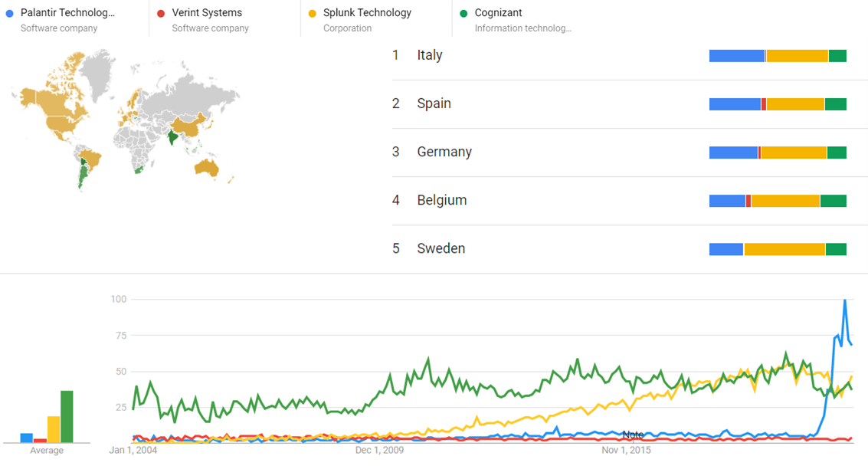Screen dimensions: 868x466
Task: Click Sweden in the region ranking
Action: (x=441, y=248)
